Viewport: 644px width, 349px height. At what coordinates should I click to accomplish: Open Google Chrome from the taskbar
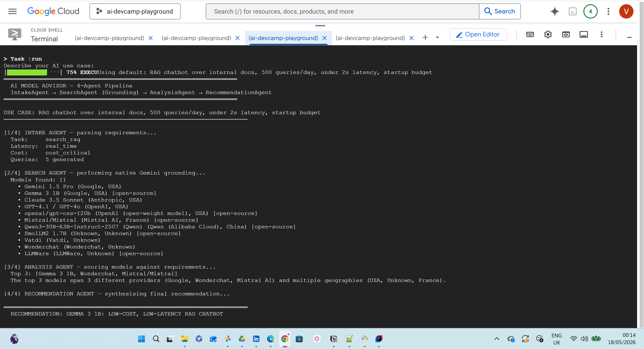(x=285, y=339)
